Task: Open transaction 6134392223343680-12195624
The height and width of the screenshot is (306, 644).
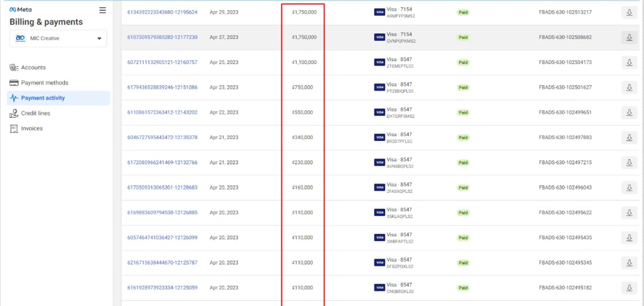Action: coord(162,12)
